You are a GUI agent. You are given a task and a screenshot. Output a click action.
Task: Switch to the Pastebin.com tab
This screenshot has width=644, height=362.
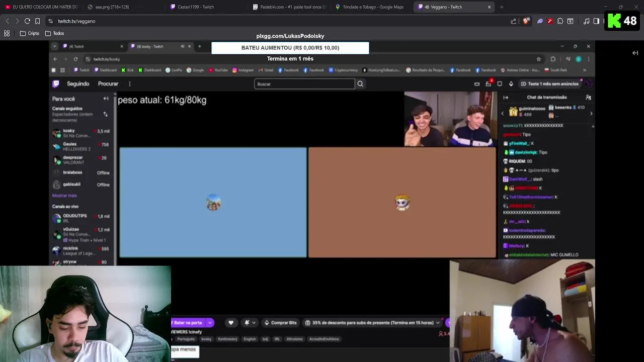pyautogui.click(x=289, y=7)
